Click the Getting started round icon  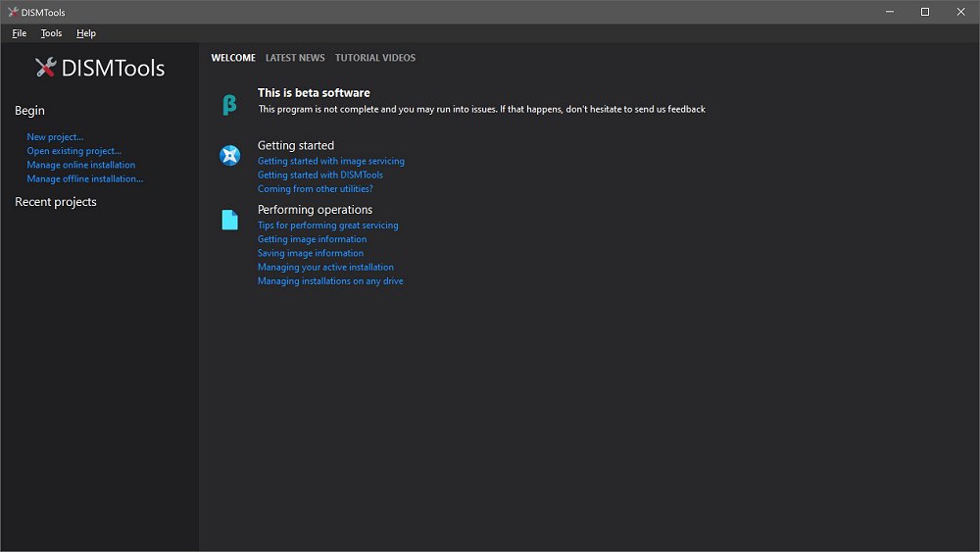pos(229,155)
